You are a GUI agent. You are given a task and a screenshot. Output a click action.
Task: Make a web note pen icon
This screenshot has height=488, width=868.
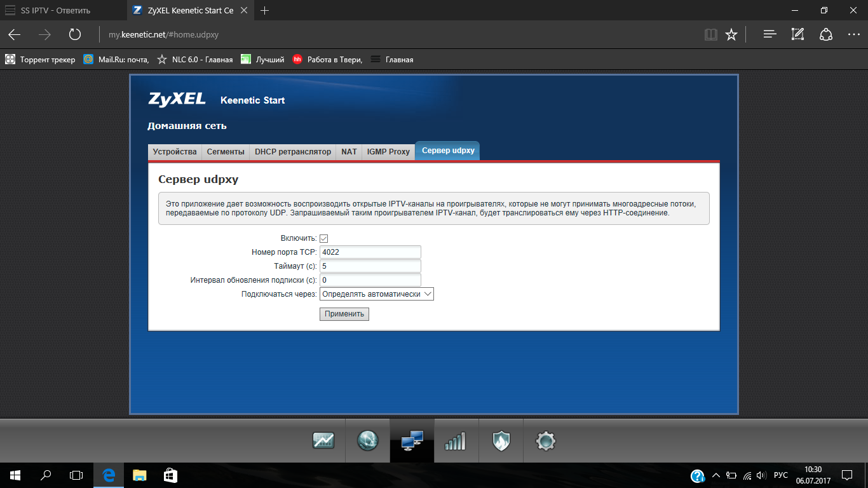click(797, 34)
